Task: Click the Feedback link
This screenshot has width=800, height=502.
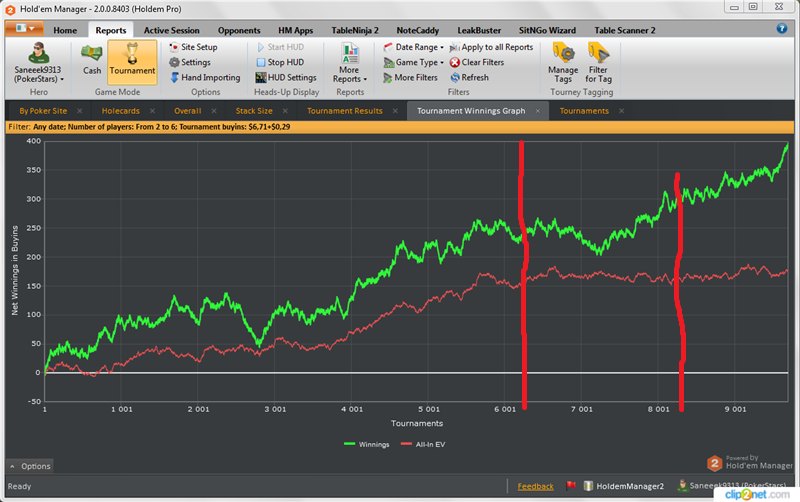Action: tap(535, 486)
